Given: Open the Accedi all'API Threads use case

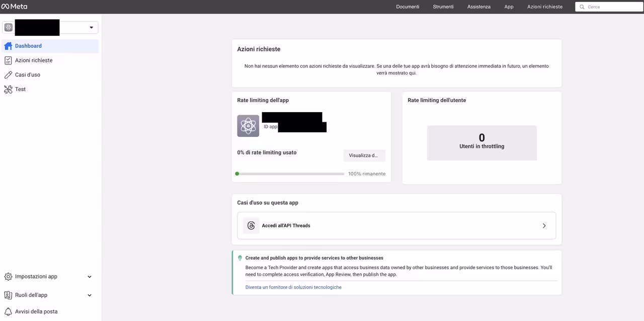Looking at the screenshot, I should tap(396, 226).
